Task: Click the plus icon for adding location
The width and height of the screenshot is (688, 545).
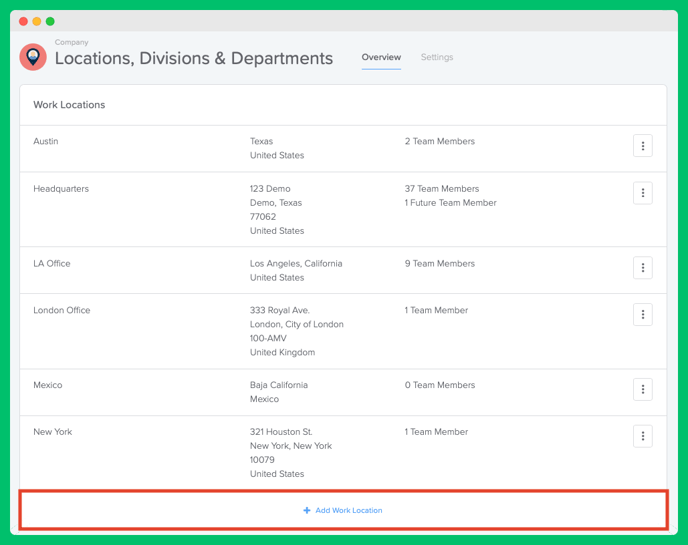Action: 307,510
